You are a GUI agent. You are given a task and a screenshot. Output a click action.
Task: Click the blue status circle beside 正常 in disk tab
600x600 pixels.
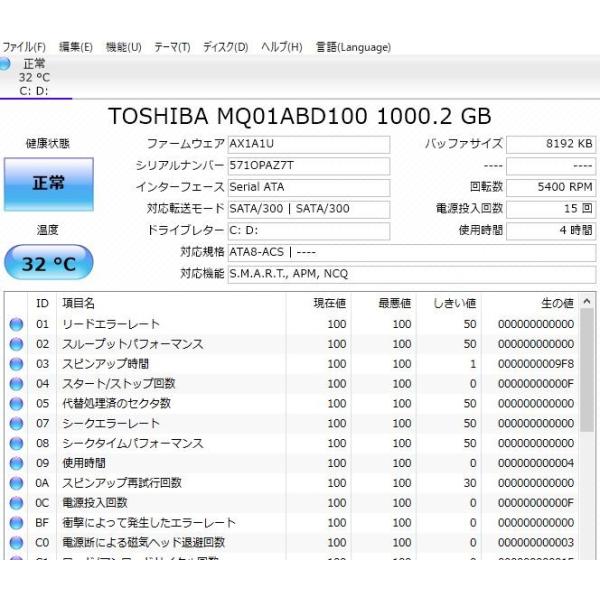tap(4, 64)
